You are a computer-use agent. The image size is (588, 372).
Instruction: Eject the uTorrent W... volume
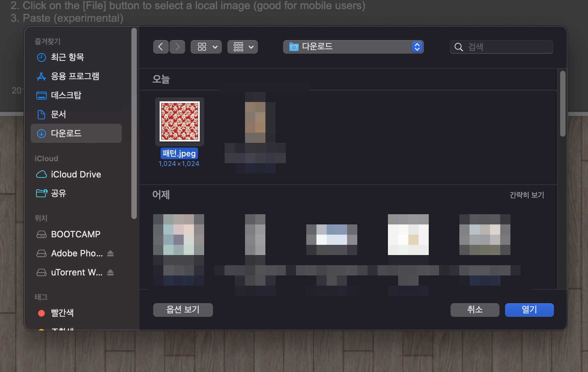[x=110, y=272]
